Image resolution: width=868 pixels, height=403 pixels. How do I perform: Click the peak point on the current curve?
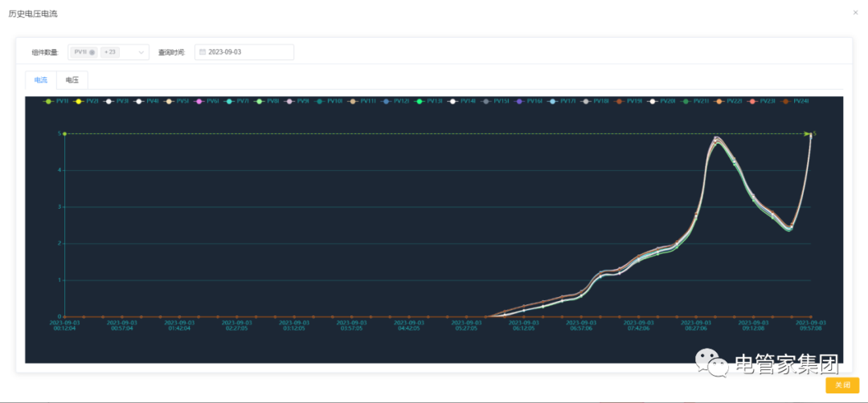click(x=716, y=139)
